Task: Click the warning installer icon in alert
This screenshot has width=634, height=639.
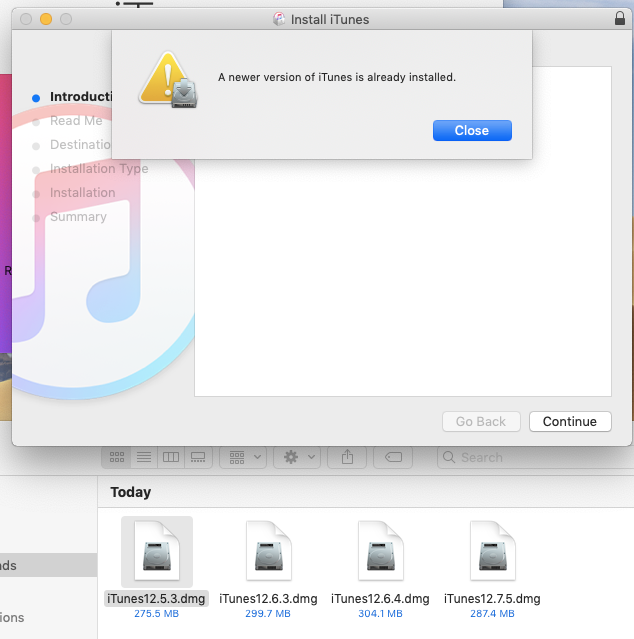Action: (169, 80)
